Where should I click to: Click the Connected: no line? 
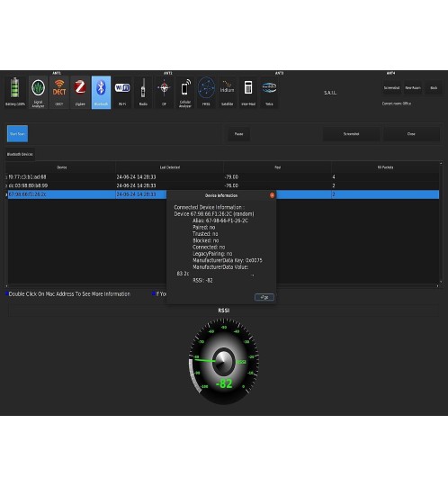209,247
